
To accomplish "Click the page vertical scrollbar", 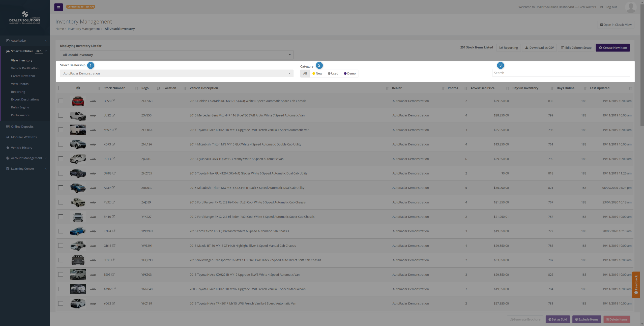I will [642, 65].
